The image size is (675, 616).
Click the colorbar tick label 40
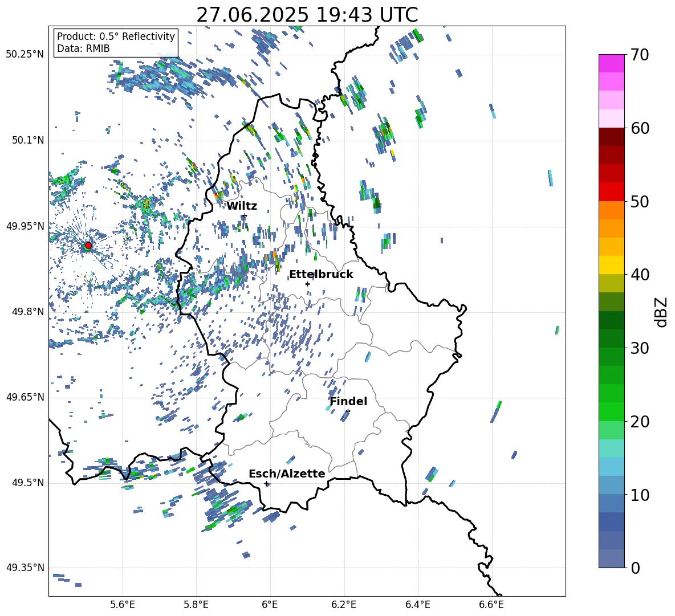pyautogui.click(x=640, y=275)
